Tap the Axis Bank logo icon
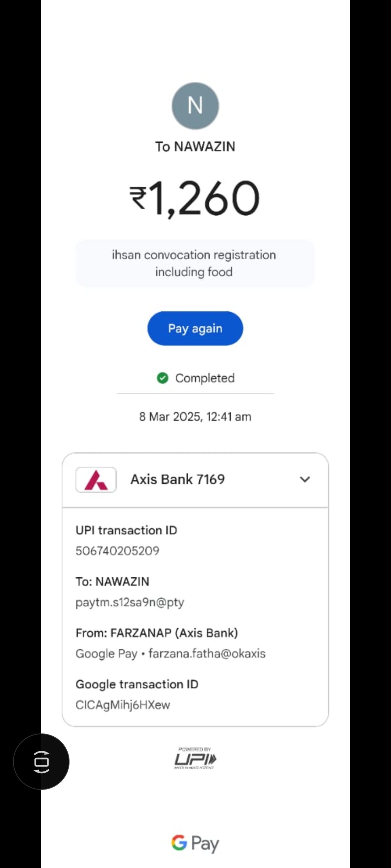The image size is (391, 868). coord(96,480)
